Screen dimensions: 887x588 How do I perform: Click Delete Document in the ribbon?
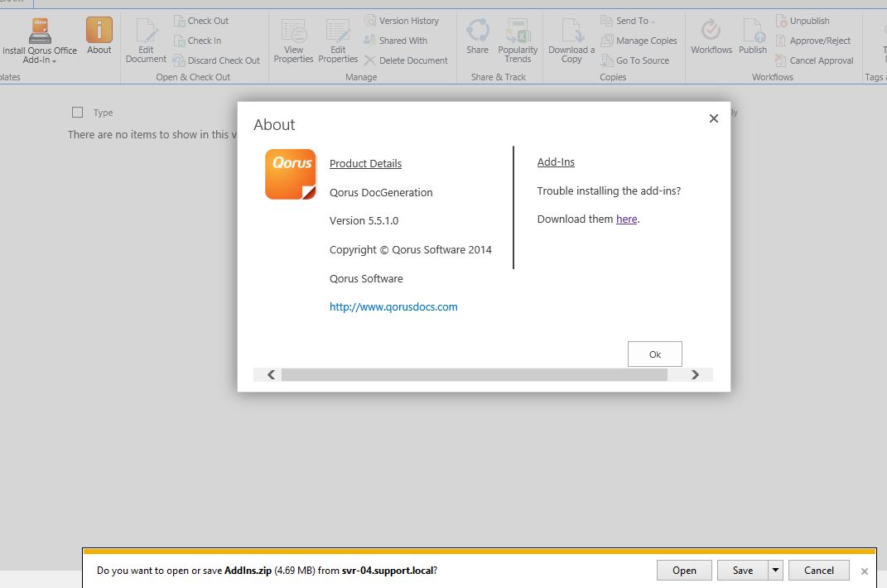[406, 60]
